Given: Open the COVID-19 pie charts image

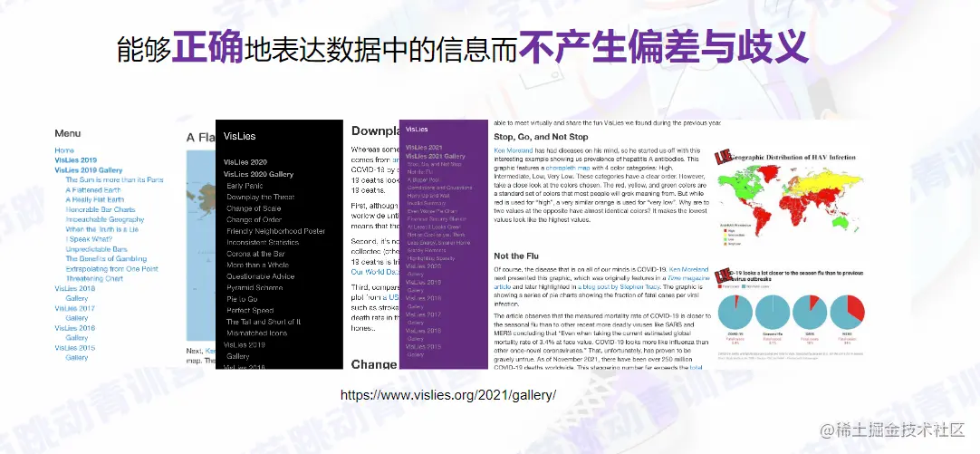Looking at the screenshot, I should (x=791, y=315).
